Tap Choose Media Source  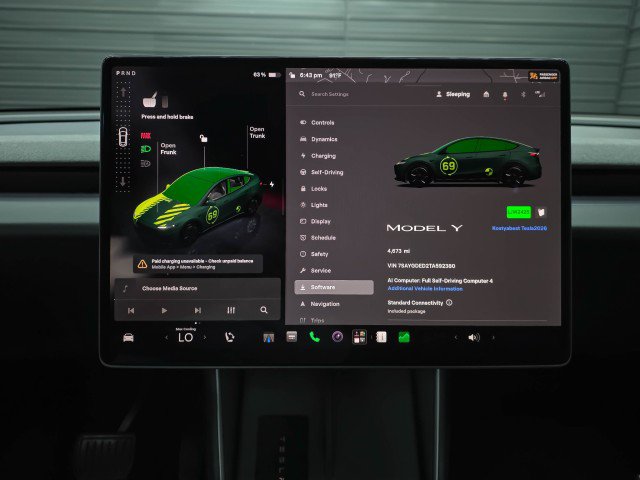click(169, 289)
